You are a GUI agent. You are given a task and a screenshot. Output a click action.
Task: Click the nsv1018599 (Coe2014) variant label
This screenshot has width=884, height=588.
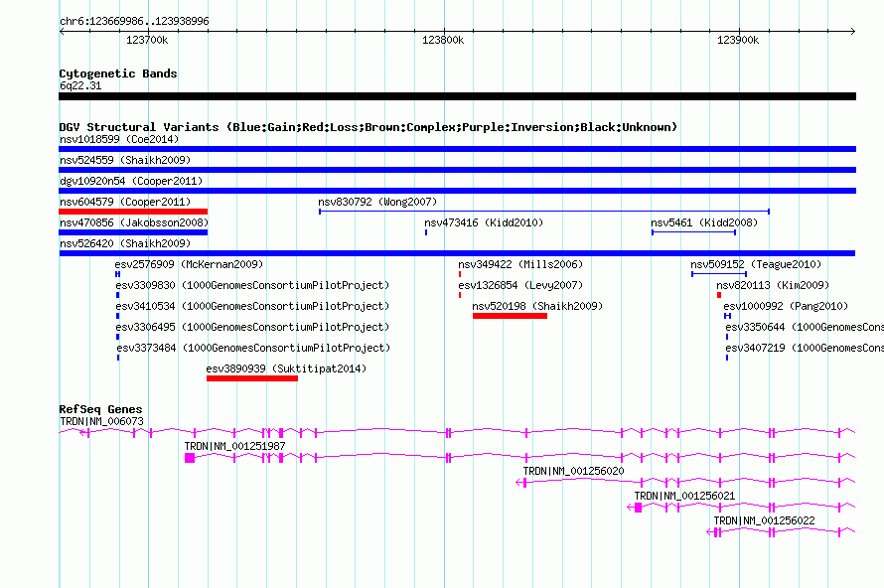119,139
